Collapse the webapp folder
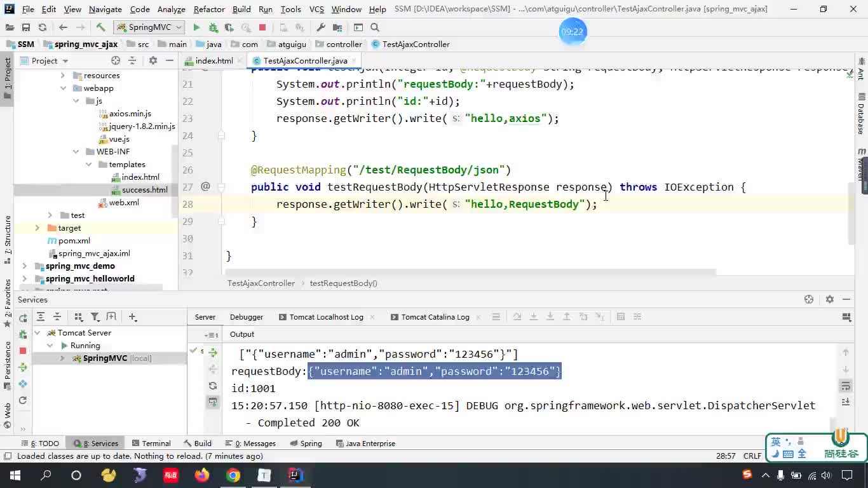Viewport: 868px width, 488px height. click(64, 88)
